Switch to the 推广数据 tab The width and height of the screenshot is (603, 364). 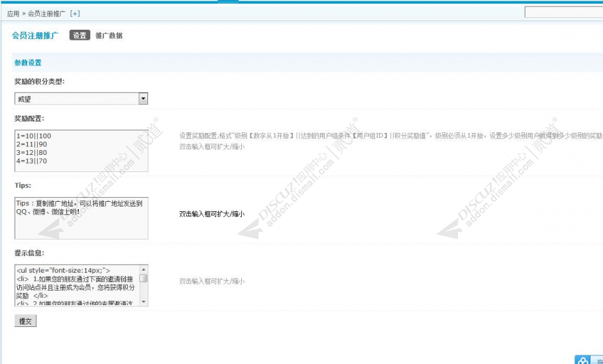(x=109, y=36)
